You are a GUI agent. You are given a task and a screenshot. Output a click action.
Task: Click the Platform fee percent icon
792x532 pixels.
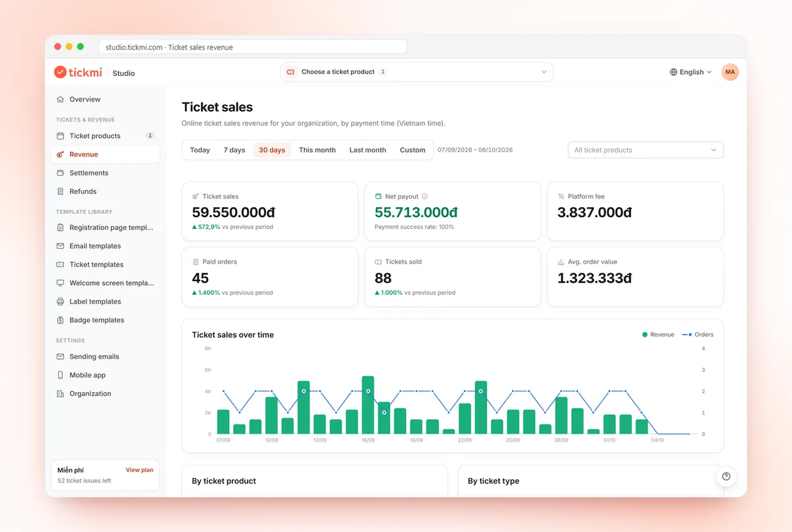click(561, 197)
